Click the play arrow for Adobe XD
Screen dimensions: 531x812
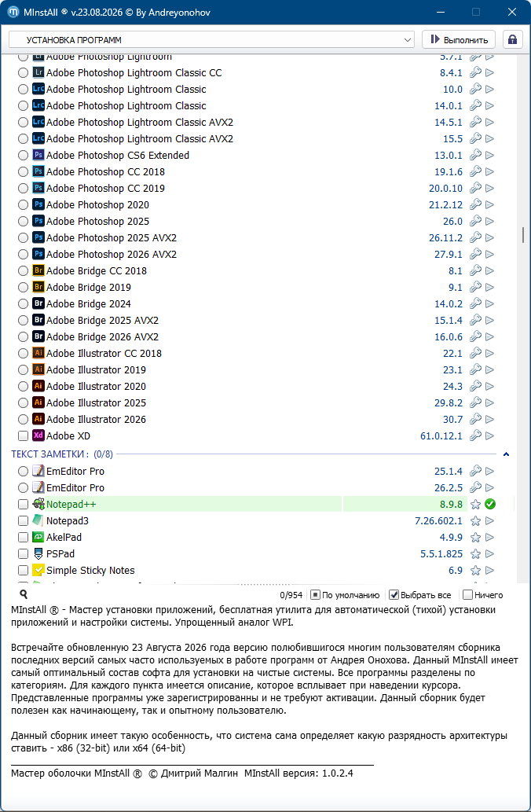489,436
